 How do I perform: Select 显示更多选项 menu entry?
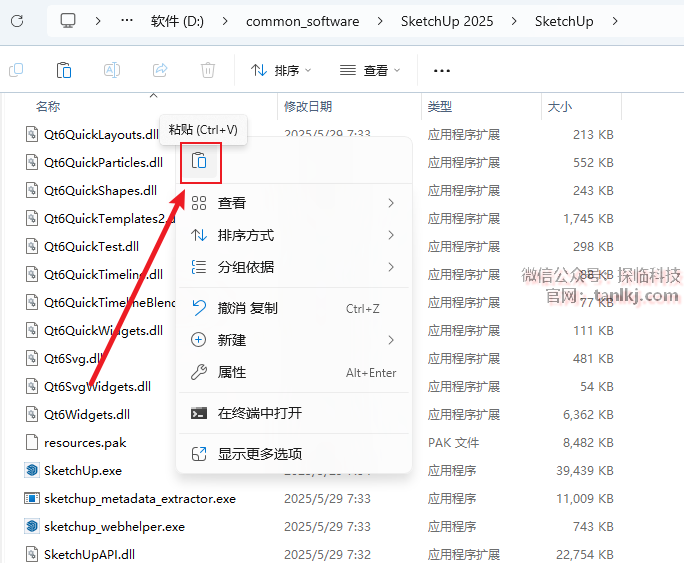[x=294, y=454]
